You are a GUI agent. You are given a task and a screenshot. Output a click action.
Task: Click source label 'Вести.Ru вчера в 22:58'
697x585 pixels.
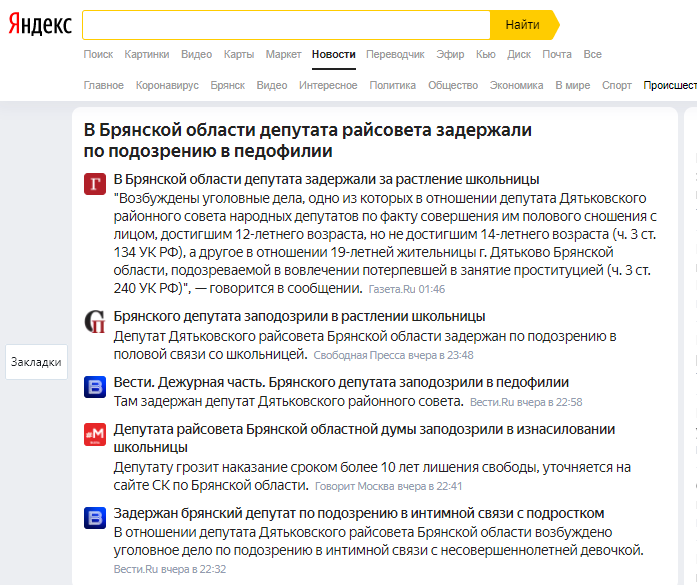pyautogui.click(x=526, y=402)
